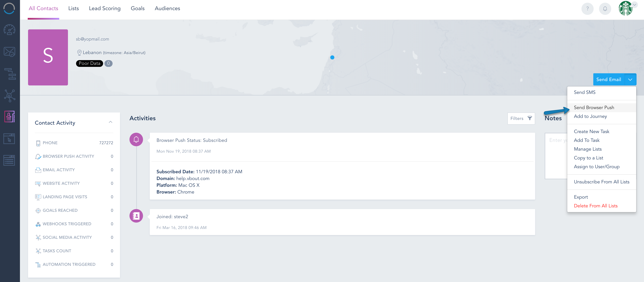Click the EMAIL ACTIVITY row label
Image resolution: width=644 pixels, height=282 pixels.
point(59,170)
